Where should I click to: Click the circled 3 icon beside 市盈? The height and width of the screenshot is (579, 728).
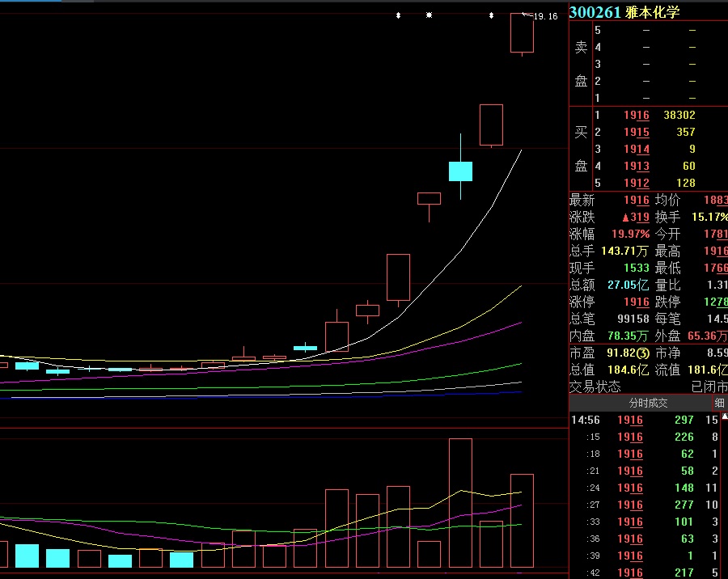[643, 353]
